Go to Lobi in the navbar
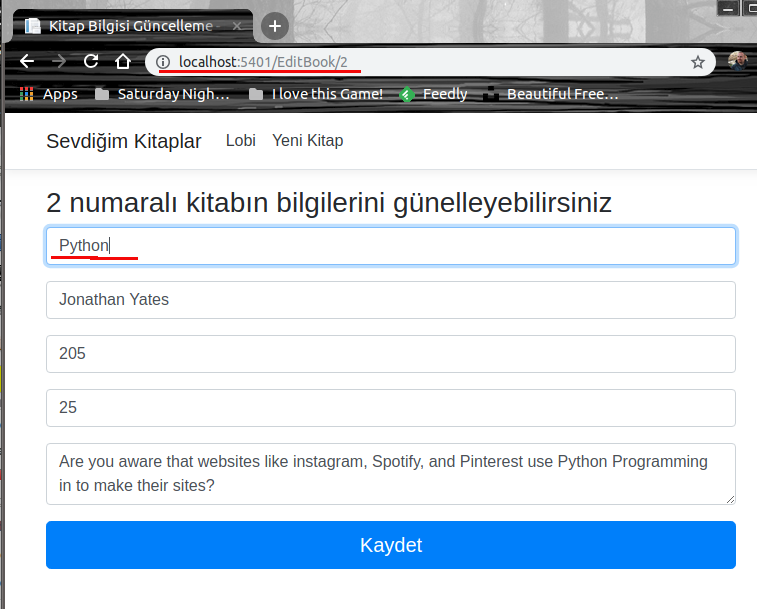This screenshot has height=609, width=757. [x=241, y=141]
